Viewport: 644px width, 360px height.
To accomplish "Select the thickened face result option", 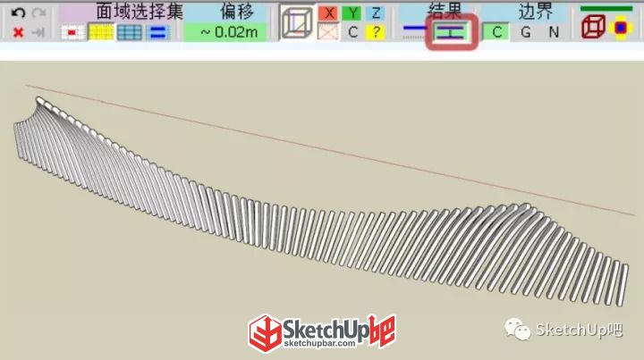I will click(x=451, y=32).
